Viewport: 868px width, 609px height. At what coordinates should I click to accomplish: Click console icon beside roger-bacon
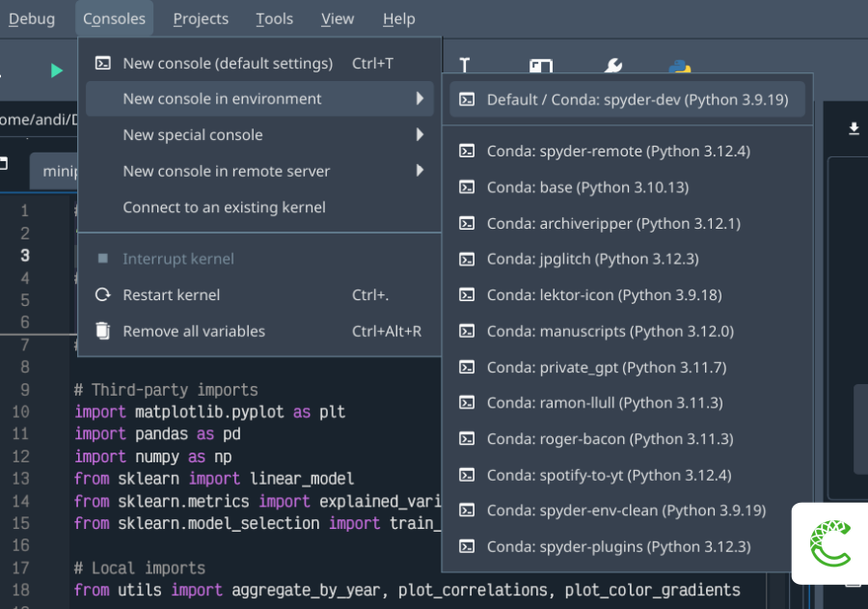[x=467, y=439]
